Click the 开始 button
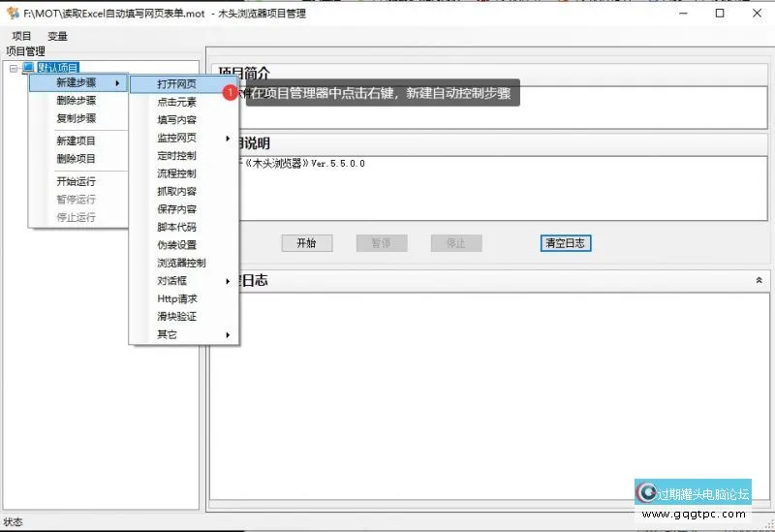Image resolution: width=775 pixels, height=532 pixels. pos(307,243)
